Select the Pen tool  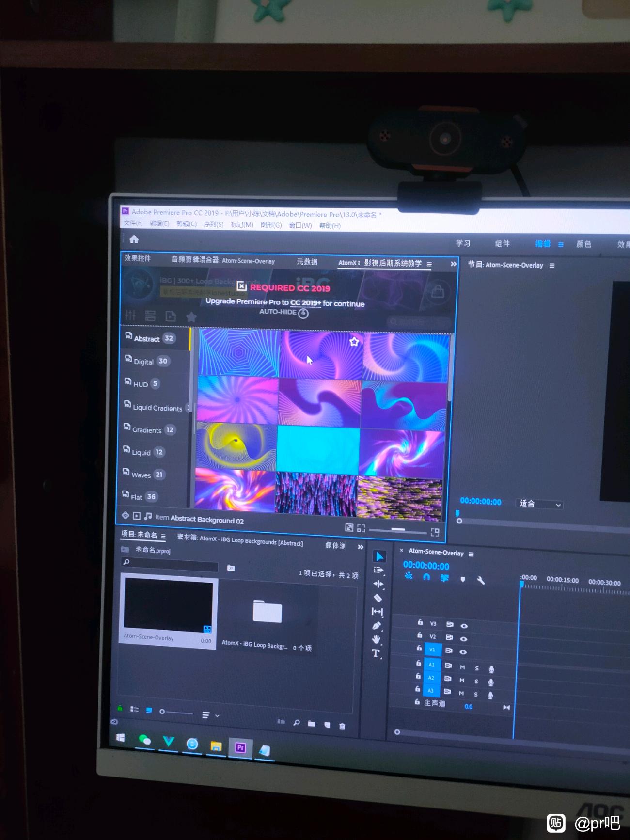(377, 626)
